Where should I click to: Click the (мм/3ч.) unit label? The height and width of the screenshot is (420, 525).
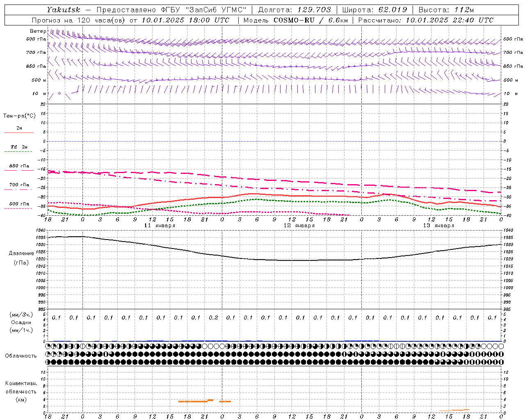click(x=21, y=315)
